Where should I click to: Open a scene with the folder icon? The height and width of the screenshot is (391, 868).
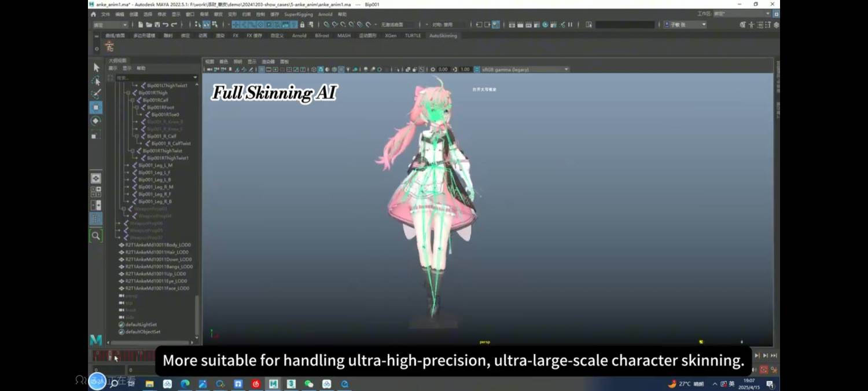coord(149,25)
